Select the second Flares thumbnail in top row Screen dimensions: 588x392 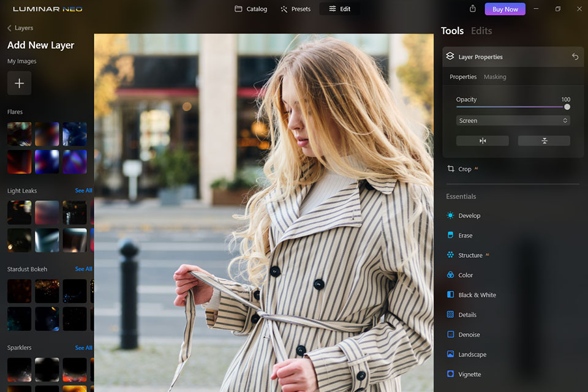(x=47, y=134)
